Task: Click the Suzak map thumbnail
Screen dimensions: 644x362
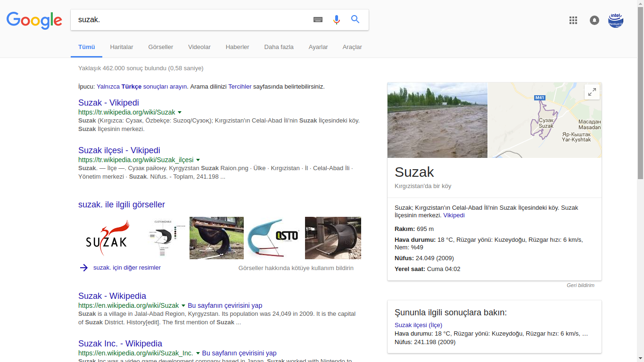Action: pyautogui.click(x=545, y=120)
